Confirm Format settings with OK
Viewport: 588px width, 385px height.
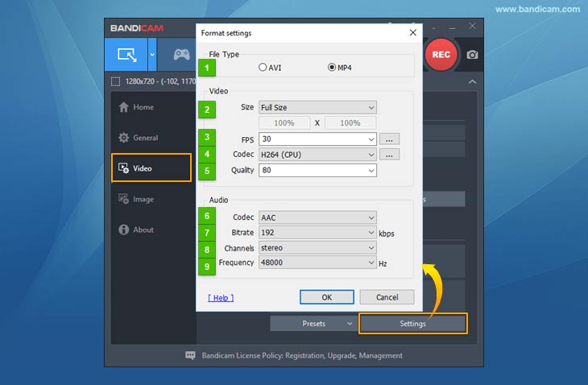pyautogui.click(x=327, y=297)
